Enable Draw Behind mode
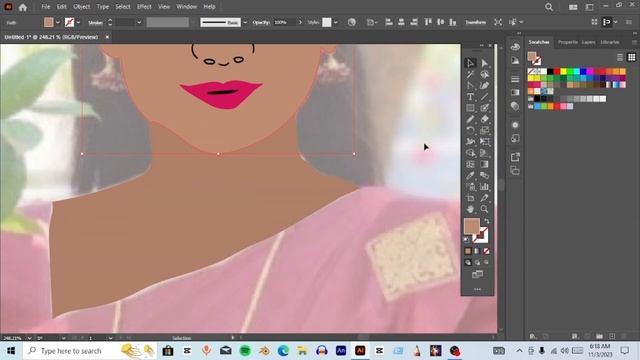Screen dimensions: 640x360 click(x=477, y=262)
